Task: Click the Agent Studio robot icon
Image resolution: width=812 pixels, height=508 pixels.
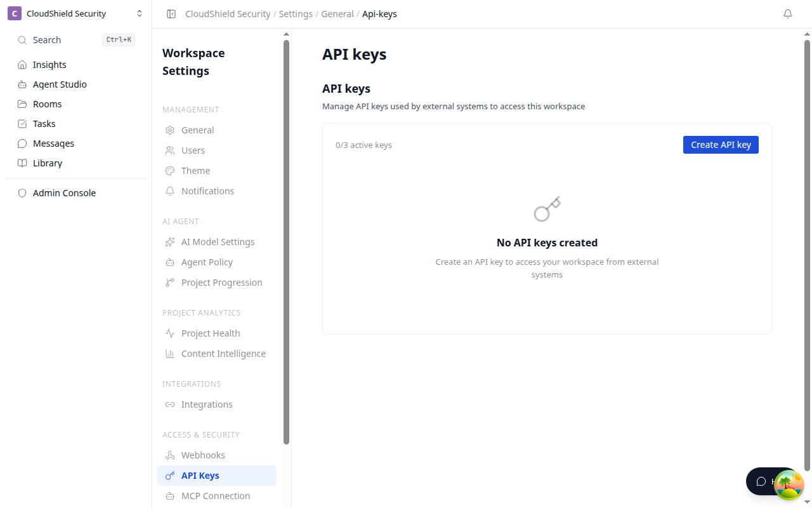Action: (x=22, y=84)
